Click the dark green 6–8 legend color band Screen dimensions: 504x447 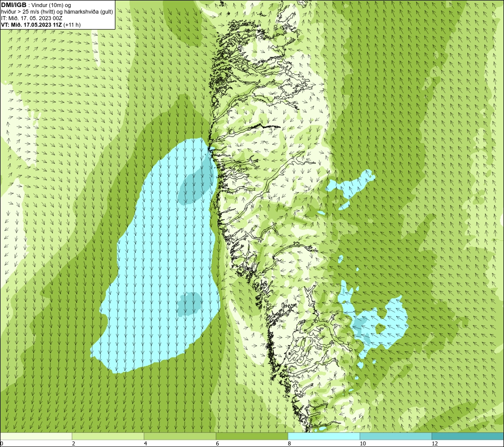[x=252, y=436]
